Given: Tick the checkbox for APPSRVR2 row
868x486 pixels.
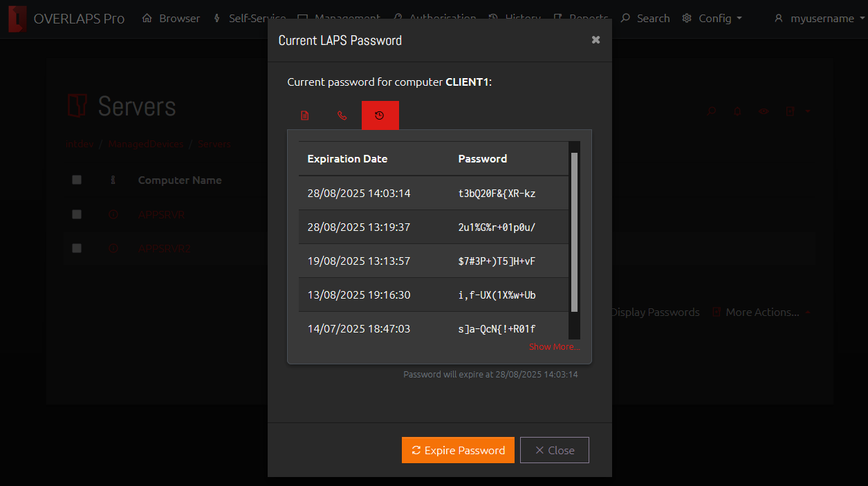Looking at the screenshot, I should (77, 248).
